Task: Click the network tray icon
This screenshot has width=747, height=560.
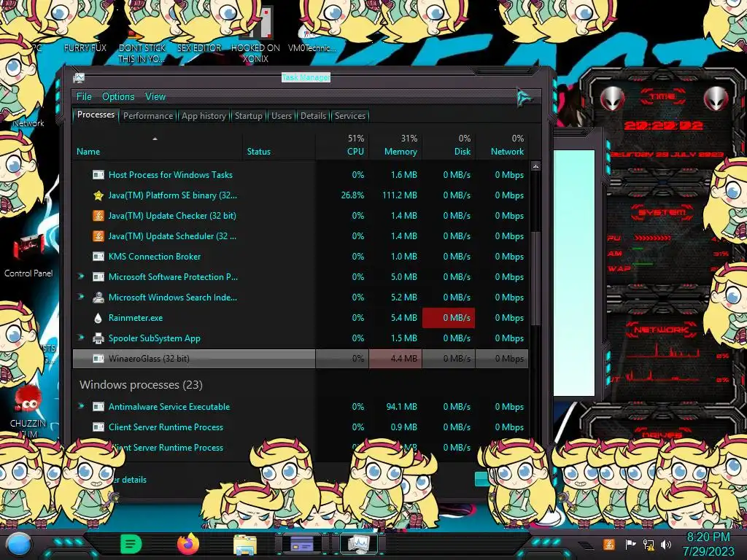Action: (649, 544)
